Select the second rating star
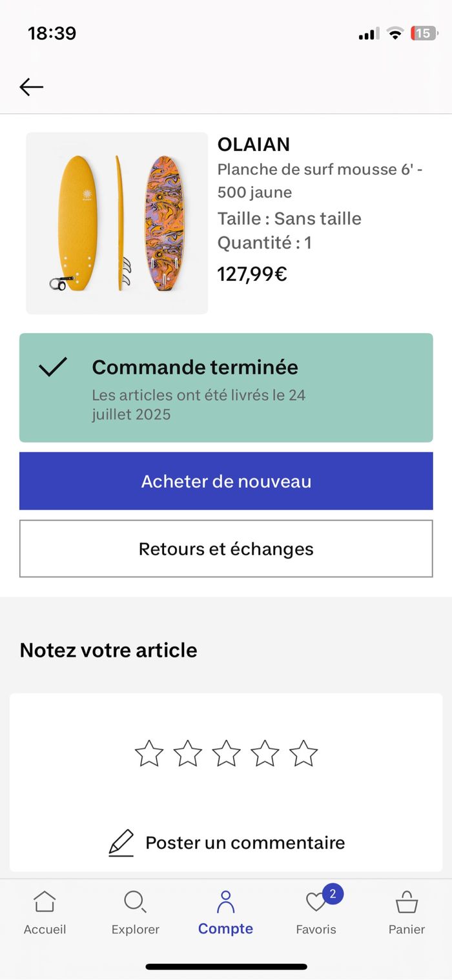Screen dimensions: 452x980 [188, 753]
